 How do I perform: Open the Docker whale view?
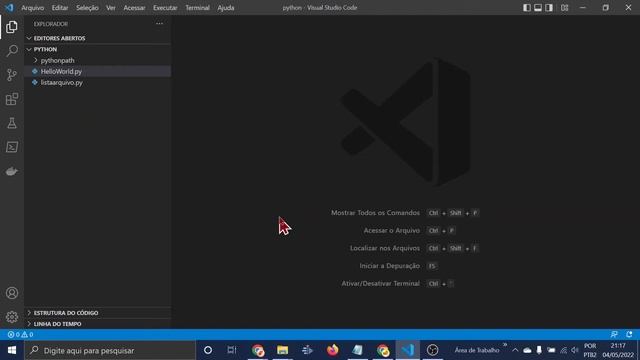click(x=12, y=171)
